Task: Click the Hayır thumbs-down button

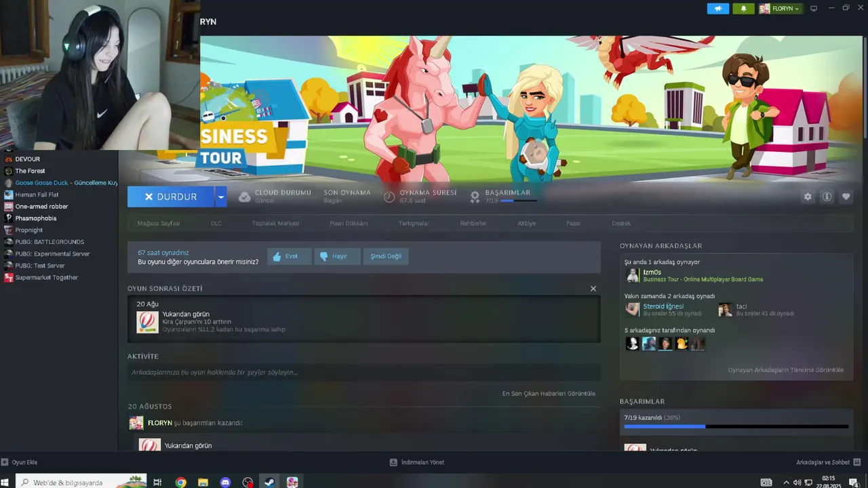Action: [x=337, y=256]
